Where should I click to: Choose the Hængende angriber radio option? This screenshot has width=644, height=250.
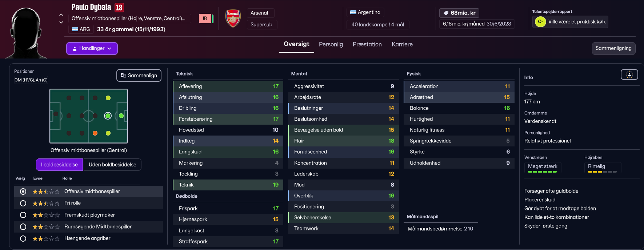pos(23,239)
